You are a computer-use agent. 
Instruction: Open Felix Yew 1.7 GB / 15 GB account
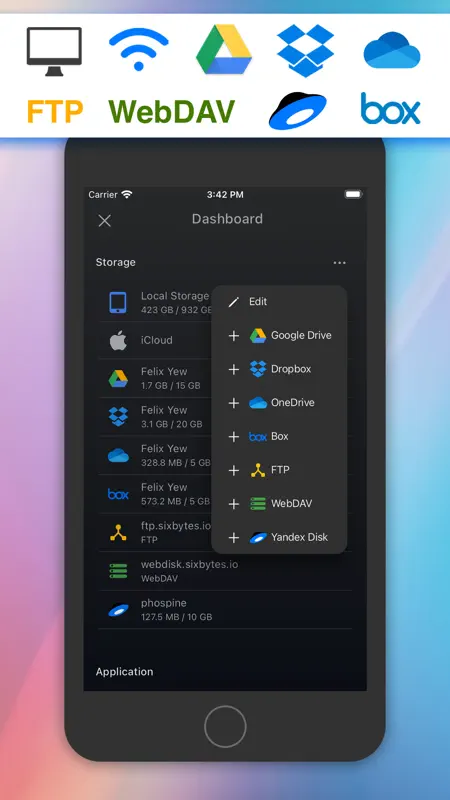click(x=225, y=378)
